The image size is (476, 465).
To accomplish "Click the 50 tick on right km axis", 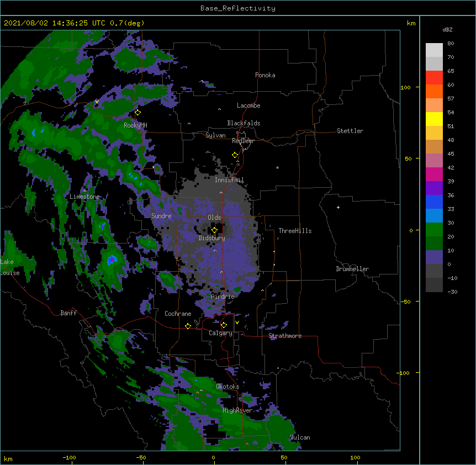I will pos(408,158).
